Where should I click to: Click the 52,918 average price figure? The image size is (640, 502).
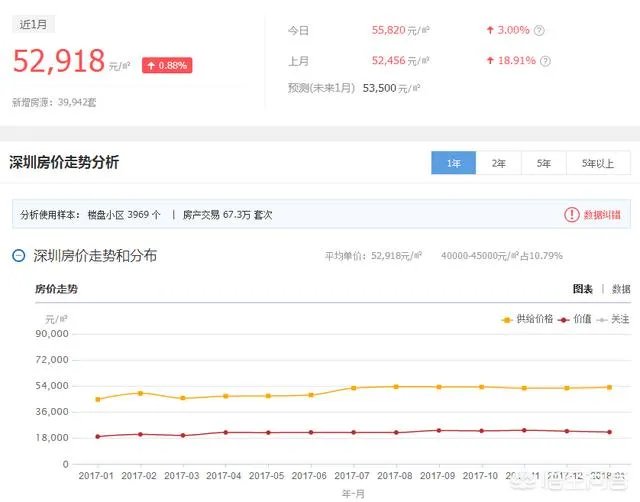pos(59,61)
